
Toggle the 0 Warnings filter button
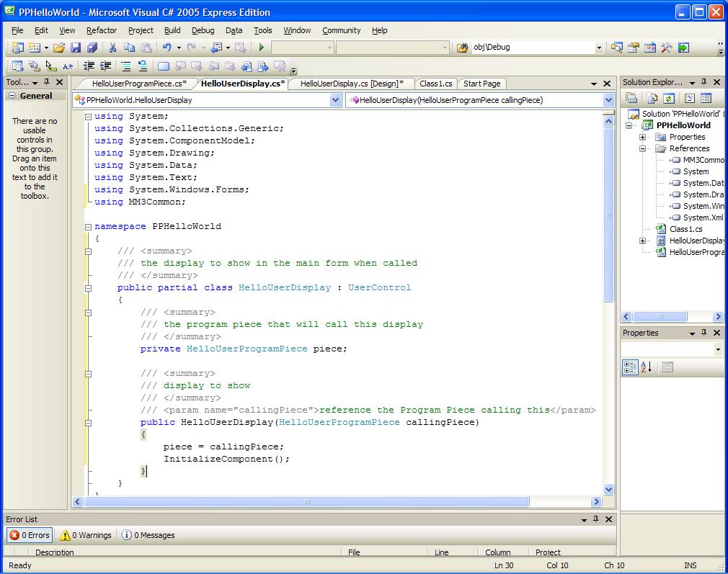tap(86, 535)
